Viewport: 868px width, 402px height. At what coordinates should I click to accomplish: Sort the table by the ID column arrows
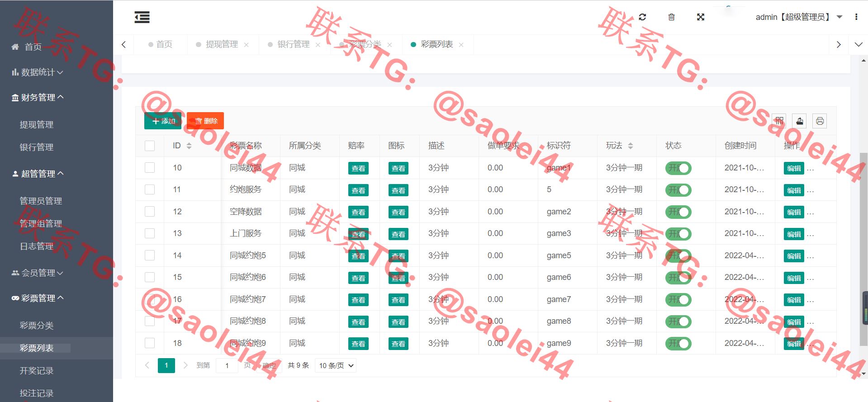[189, 146]
